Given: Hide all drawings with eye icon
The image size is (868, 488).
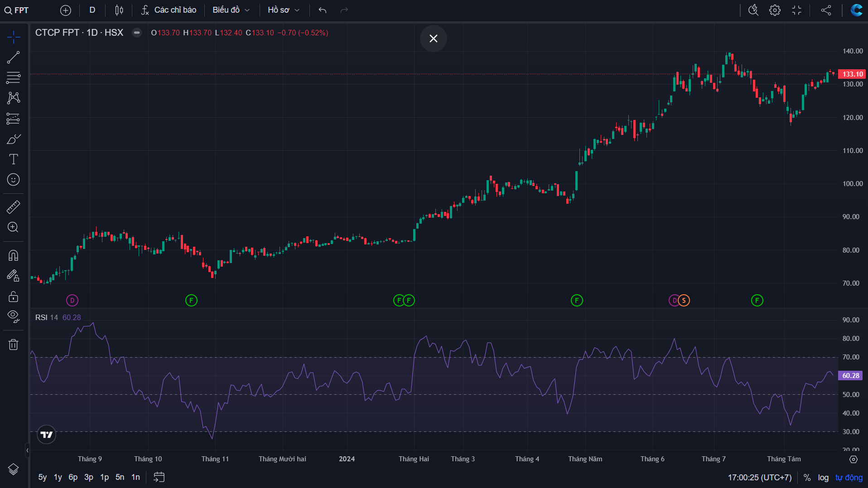Looking at the screenshot, I should pos(14,317).
